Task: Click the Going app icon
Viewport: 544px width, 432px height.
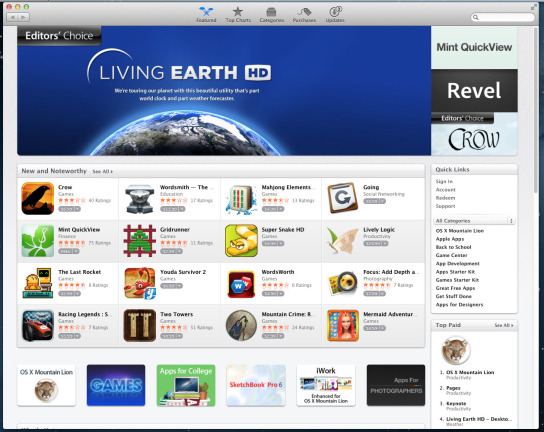Action: 342,198
